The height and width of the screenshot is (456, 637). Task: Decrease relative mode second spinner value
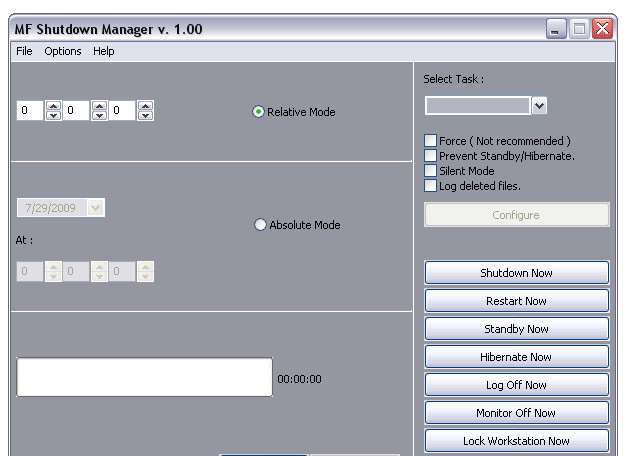(x=99, y=115)
